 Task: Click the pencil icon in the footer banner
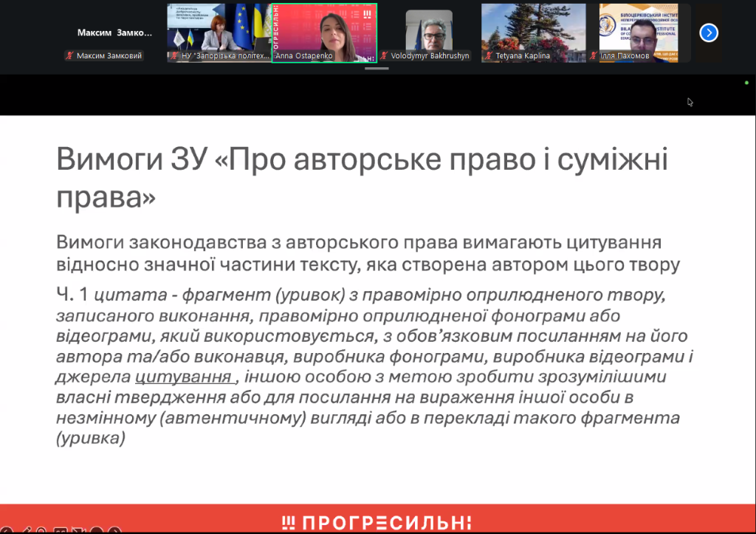click(27, 529)
